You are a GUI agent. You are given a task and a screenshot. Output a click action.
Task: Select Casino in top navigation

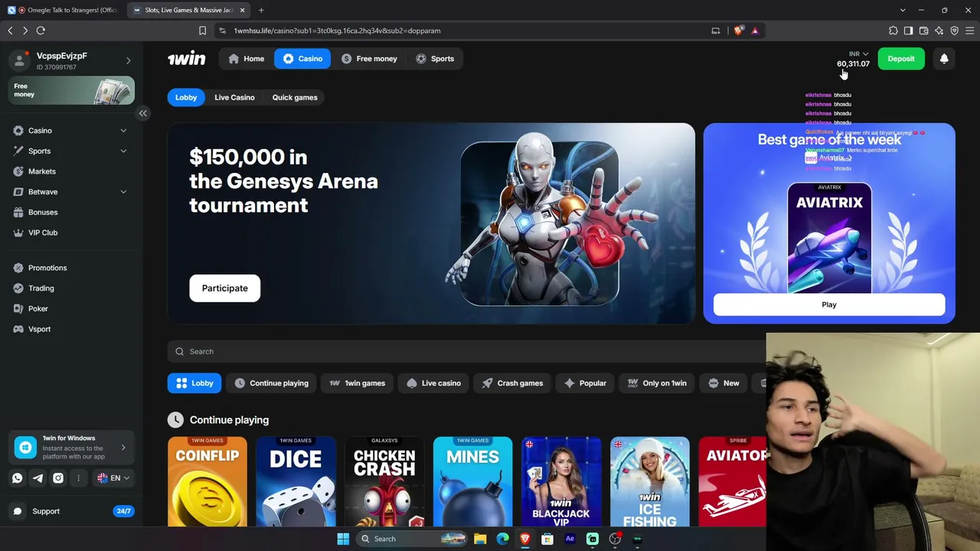point(302,59)
